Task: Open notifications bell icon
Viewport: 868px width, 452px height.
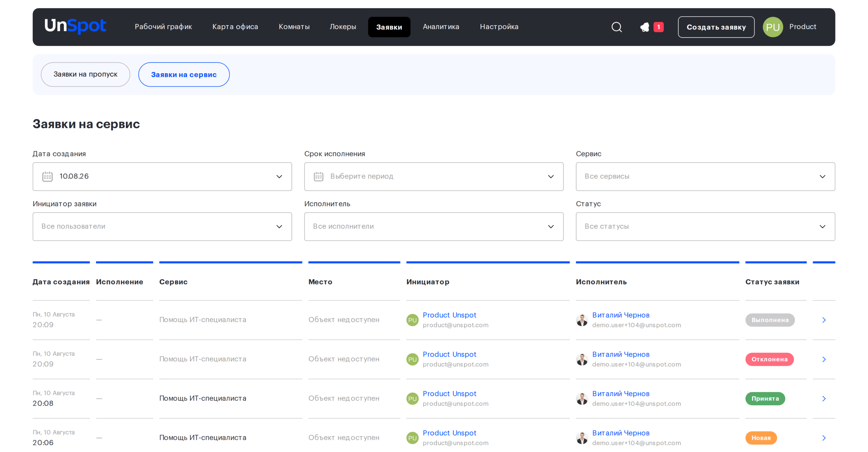Action: [x=645, y=27]
